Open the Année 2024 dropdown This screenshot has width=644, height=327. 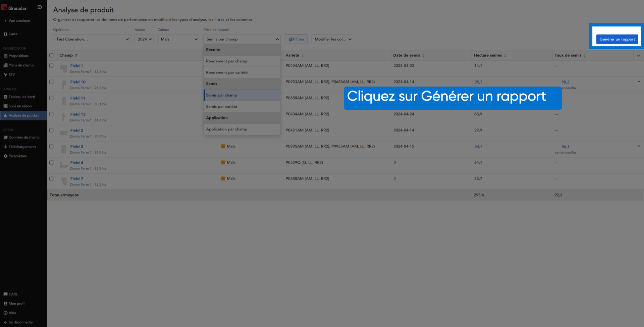[x=144, y=39]
